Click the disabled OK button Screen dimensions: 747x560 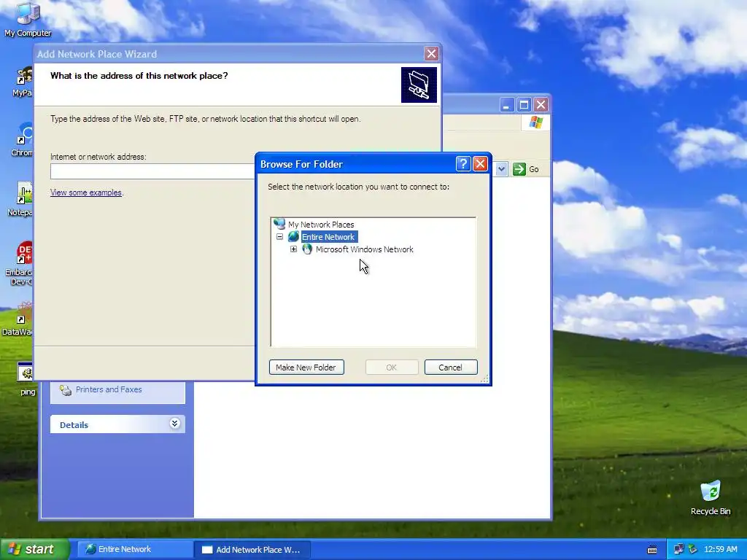392,367
